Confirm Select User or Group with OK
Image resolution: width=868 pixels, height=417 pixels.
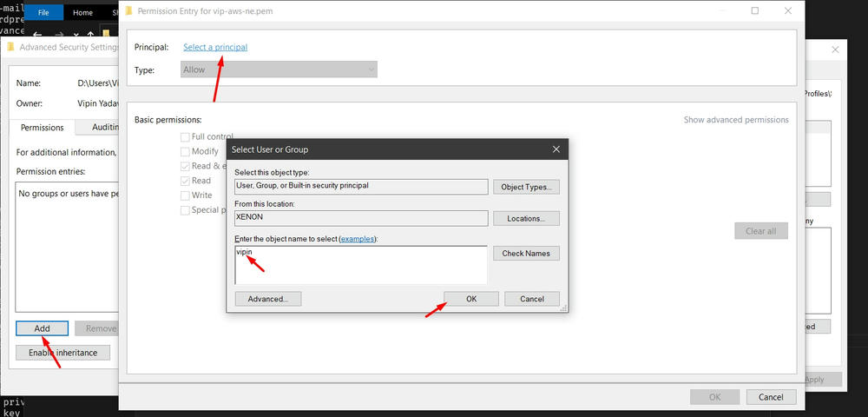471,299
